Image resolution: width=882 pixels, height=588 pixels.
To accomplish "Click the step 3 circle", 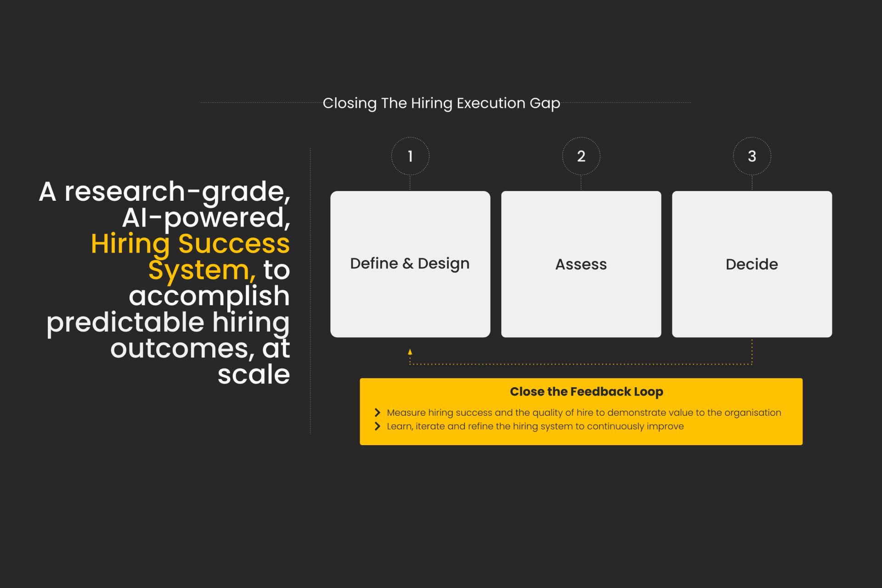I will 752,156.
